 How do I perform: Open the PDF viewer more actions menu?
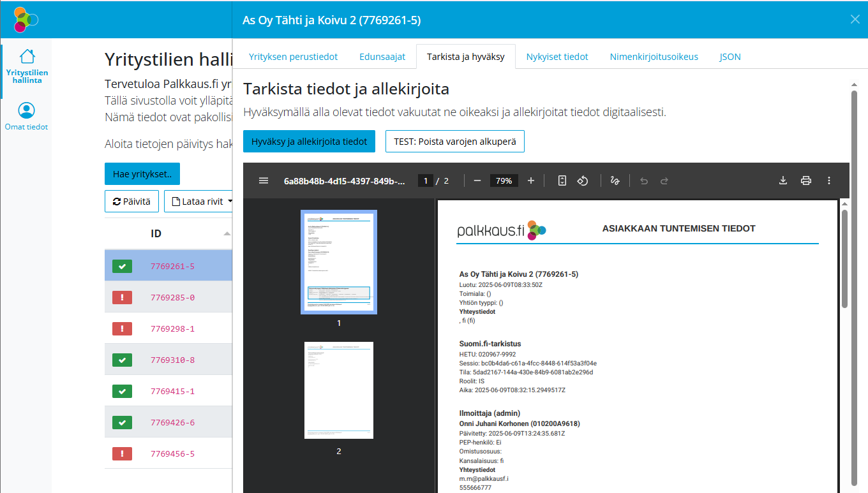[x=829, y=180]
